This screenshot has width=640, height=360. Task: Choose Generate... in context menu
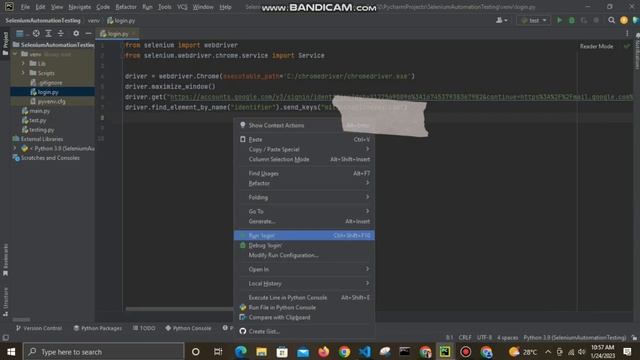tap(304, 221)
